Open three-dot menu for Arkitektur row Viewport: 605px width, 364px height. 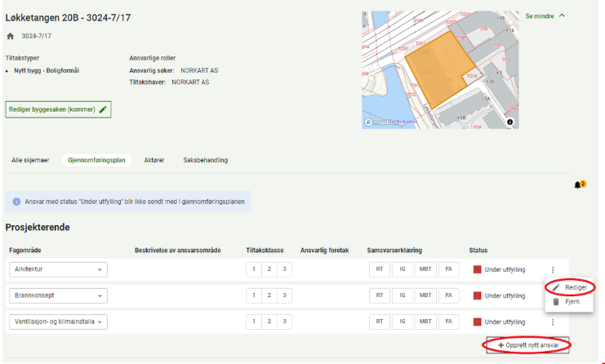pos(554,270)
